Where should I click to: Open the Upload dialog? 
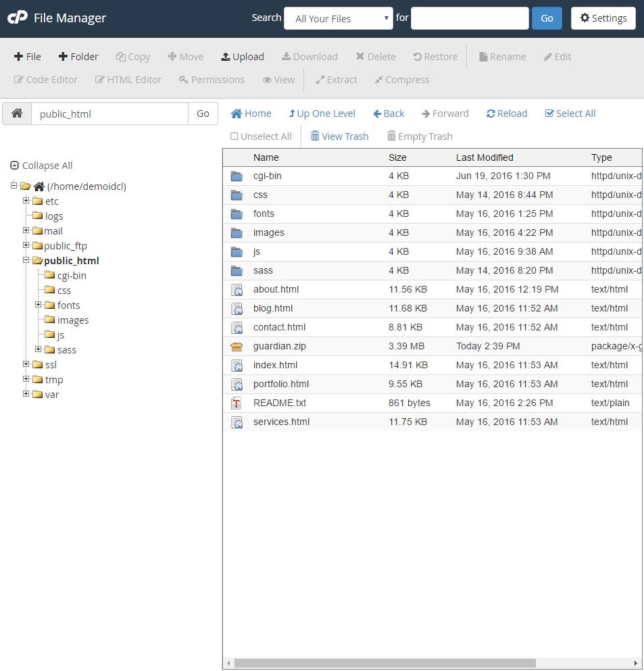coord(243,57)
